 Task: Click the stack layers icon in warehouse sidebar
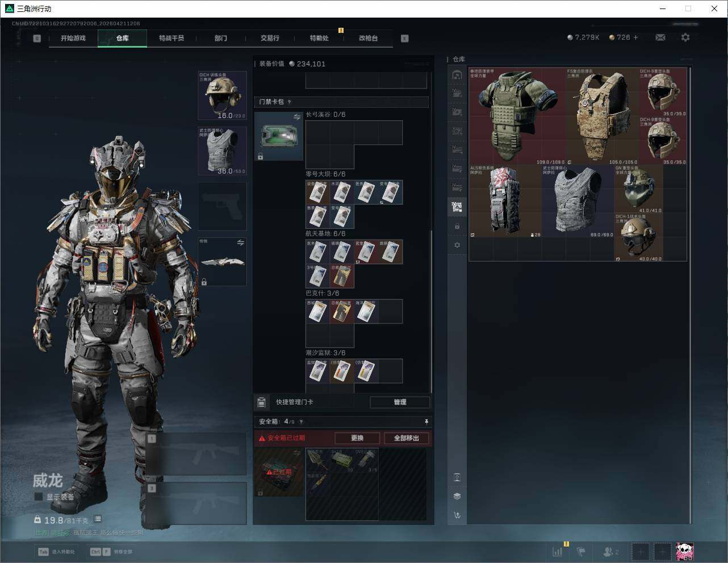click(457, 496)
